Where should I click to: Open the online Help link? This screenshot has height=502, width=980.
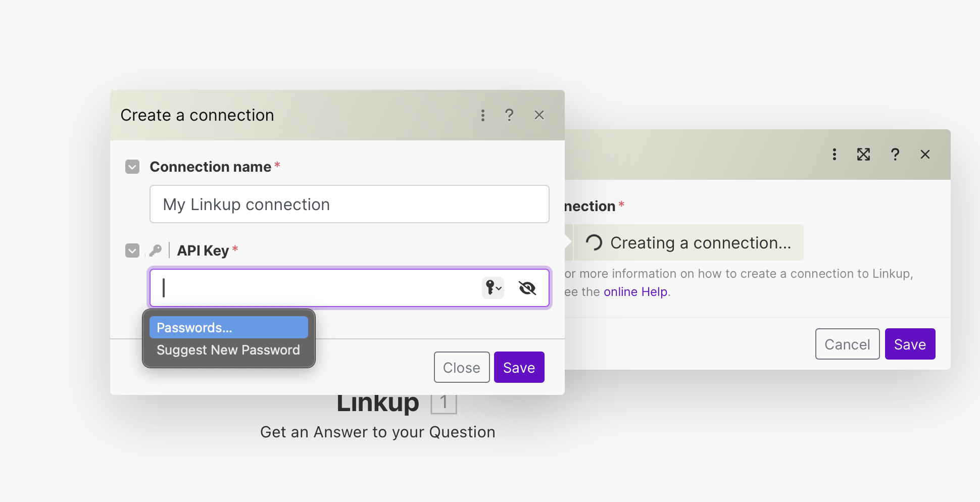tap(635, 292)
